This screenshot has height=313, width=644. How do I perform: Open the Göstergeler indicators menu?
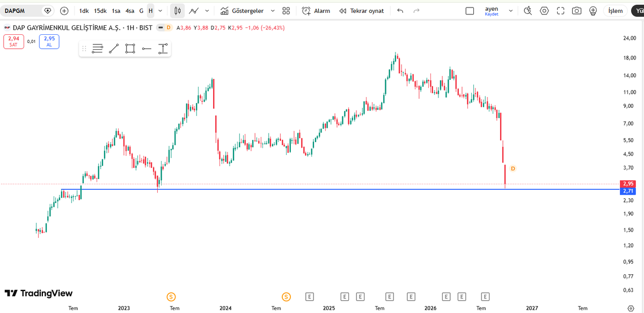point(242,11)
